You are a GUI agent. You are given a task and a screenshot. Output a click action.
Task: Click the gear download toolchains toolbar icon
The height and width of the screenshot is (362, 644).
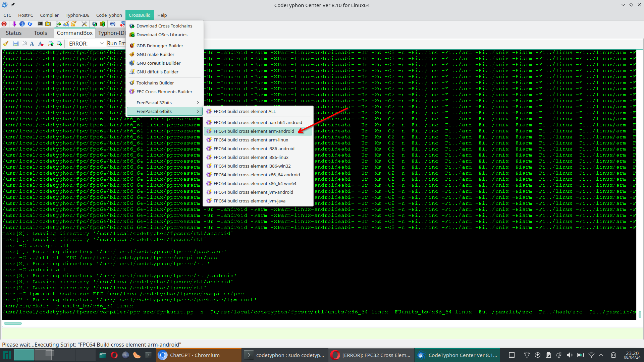(x=95, y=24)
